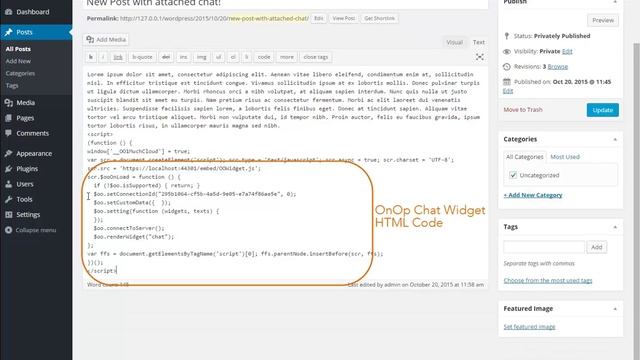
Task: Insert code tag button
Action: pyautogui.click(x=264, y=57)
